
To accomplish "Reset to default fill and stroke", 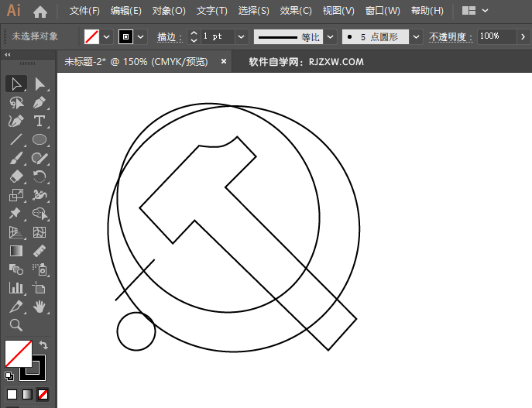I will 9,375.
